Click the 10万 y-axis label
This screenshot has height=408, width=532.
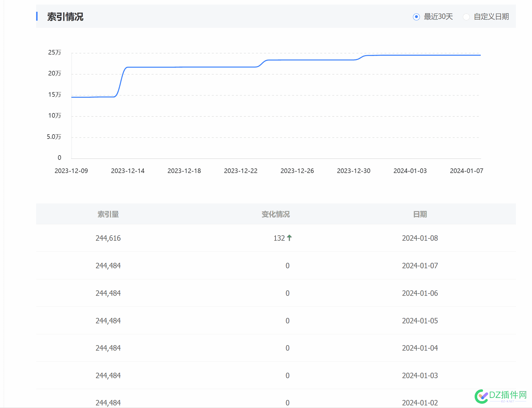[x=54, y=116]
